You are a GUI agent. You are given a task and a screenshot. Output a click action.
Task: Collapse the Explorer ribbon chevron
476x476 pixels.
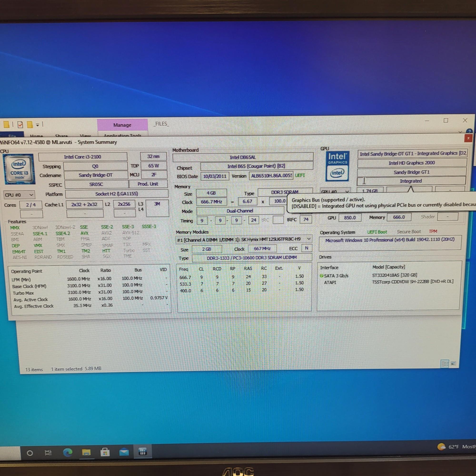[460, 132]
